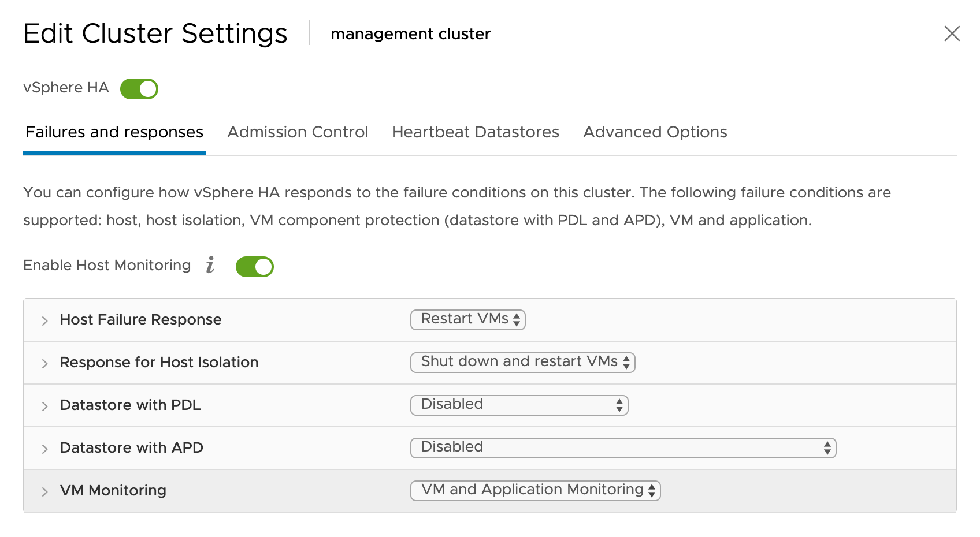Open the Advanced Options tab

655,132
